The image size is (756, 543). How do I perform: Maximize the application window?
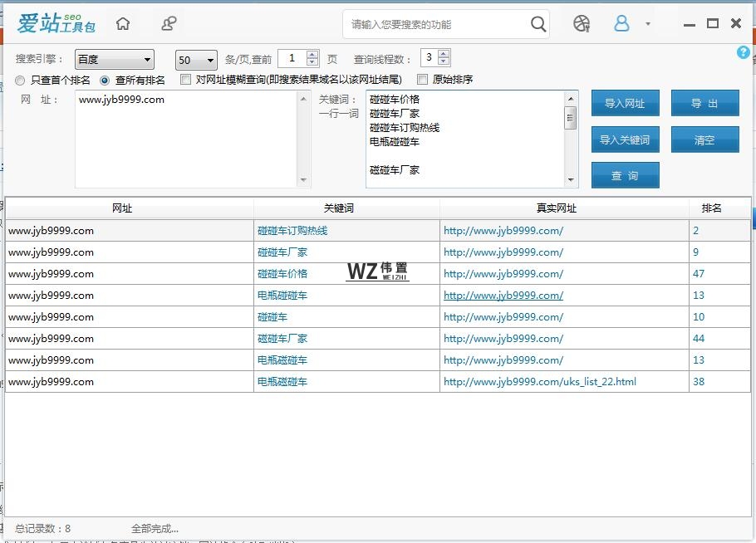pos(712,23)
